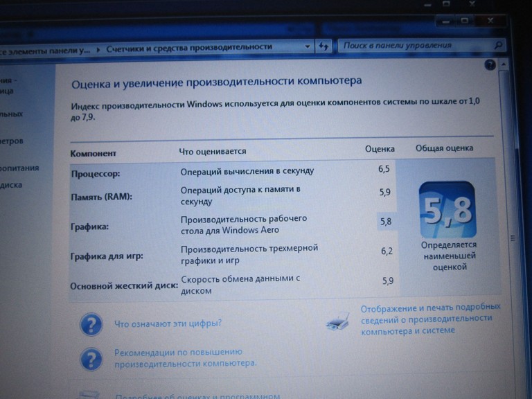532x399 pixels.
Task: Click the sidebar link ending in 'диска'
Action: (x=11, y=185)
